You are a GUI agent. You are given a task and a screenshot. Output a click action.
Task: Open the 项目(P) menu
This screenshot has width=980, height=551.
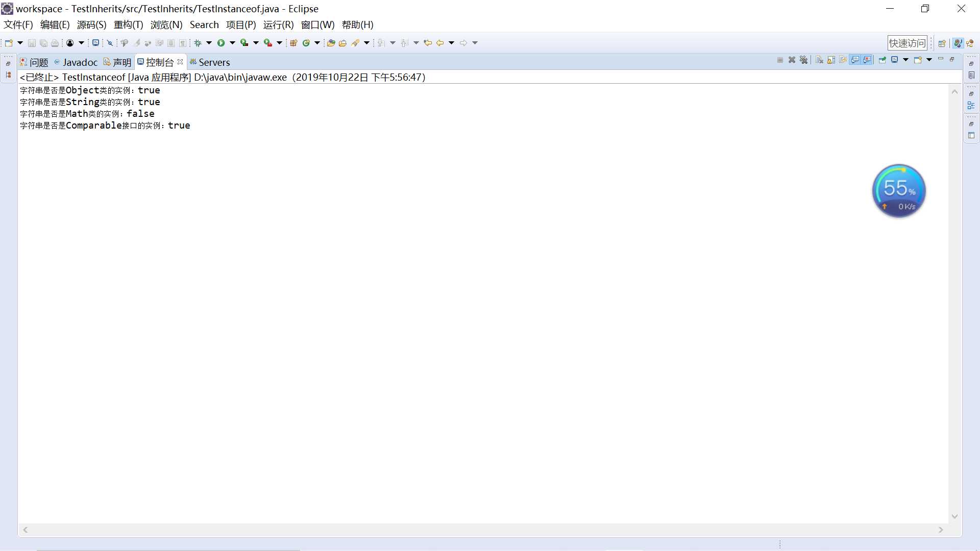(241, 25)
